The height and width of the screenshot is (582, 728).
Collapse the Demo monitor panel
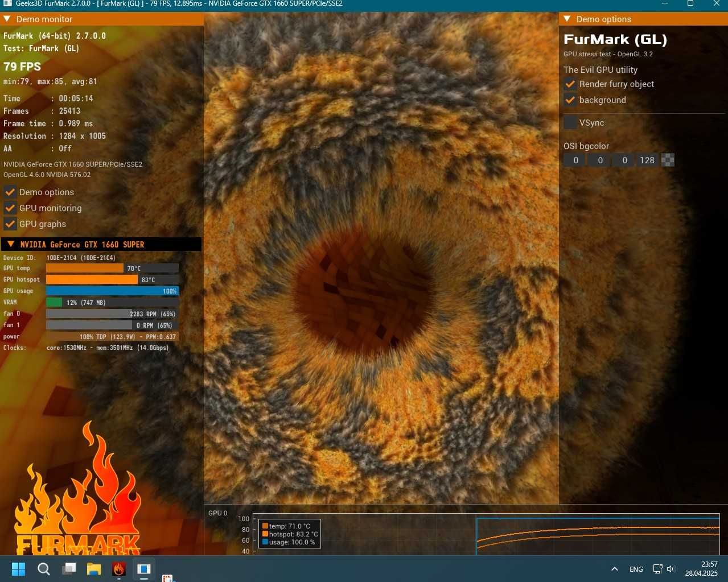(7, 19)
